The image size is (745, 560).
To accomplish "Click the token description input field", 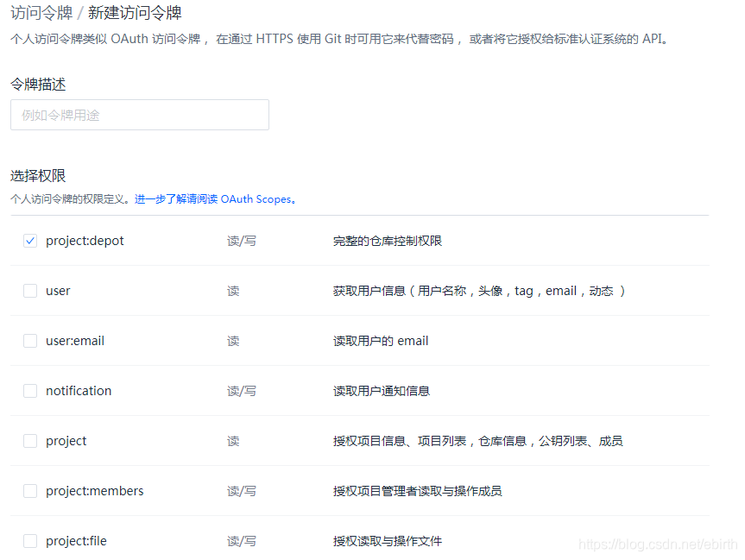I will (x=139, y=114).
